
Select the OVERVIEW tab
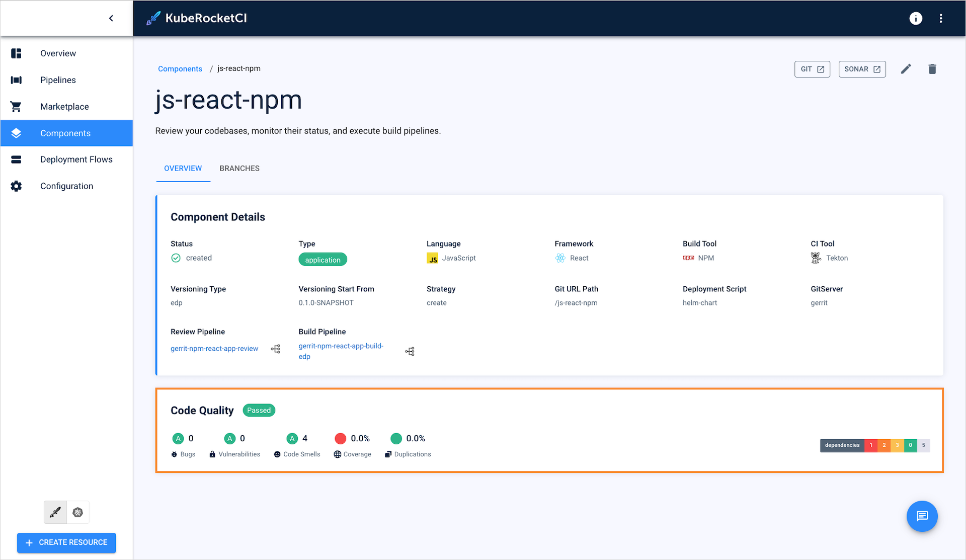click(183, 168)
